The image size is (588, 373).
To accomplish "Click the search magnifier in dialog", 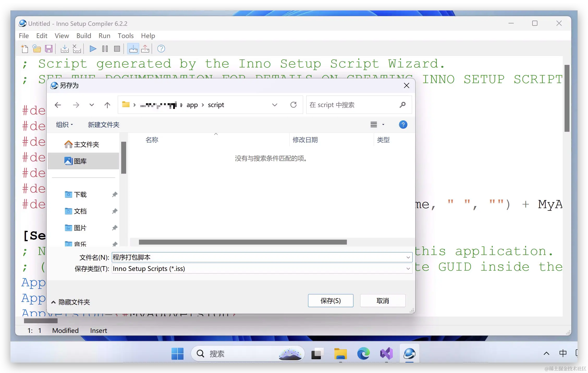I will tap(402, 105).
